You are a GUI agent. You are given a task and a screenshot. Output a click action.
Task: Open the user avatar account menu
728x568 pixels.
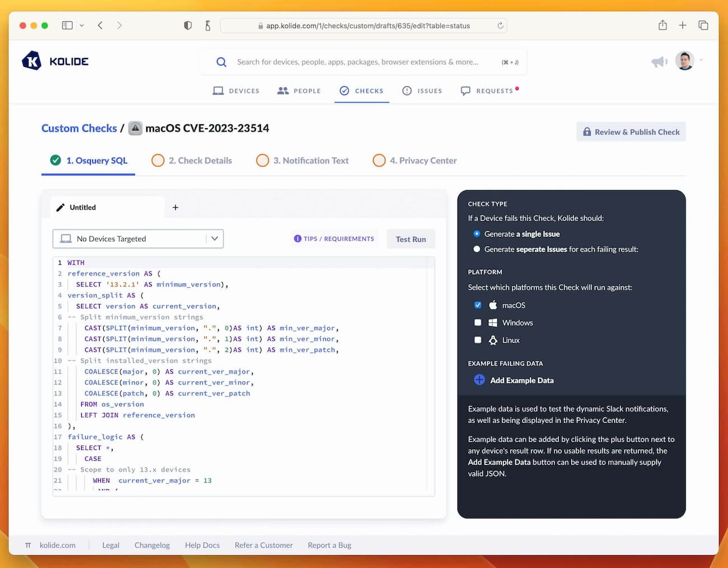(685, 60)
